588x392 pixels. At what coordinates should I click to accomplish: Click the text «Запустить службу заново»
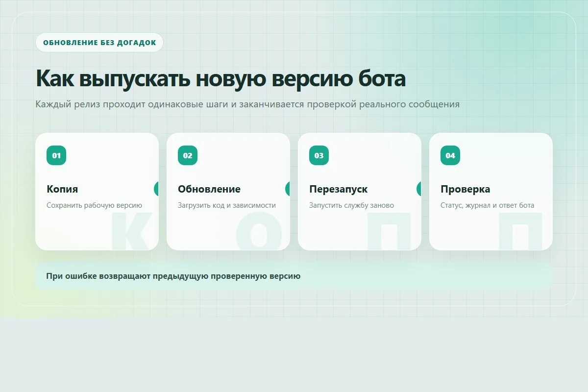351,205
